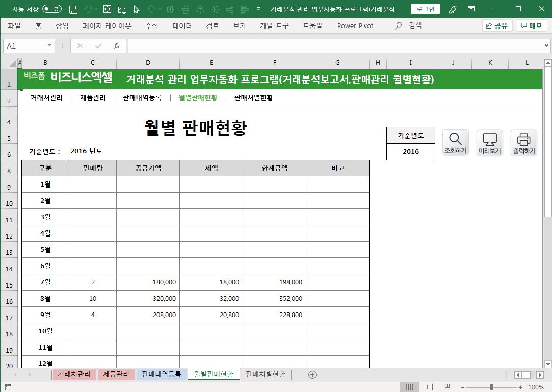Click the 미리보기 preview monitor button
The image size is (552, 392).
tap(489, 143)
